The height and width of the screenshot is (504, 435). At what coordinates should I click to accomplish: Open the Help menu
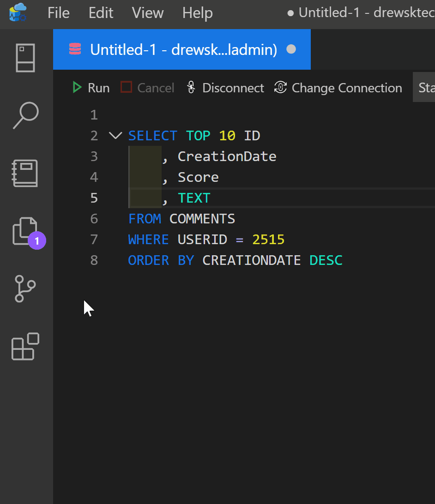coord(197,13)
